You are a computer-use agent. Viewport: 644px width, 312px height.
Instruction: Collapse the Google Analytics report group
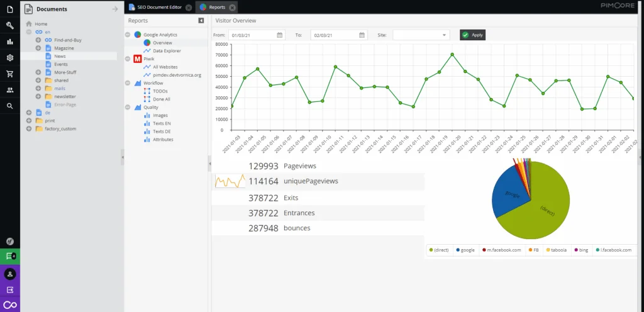(x=127, y=35)
